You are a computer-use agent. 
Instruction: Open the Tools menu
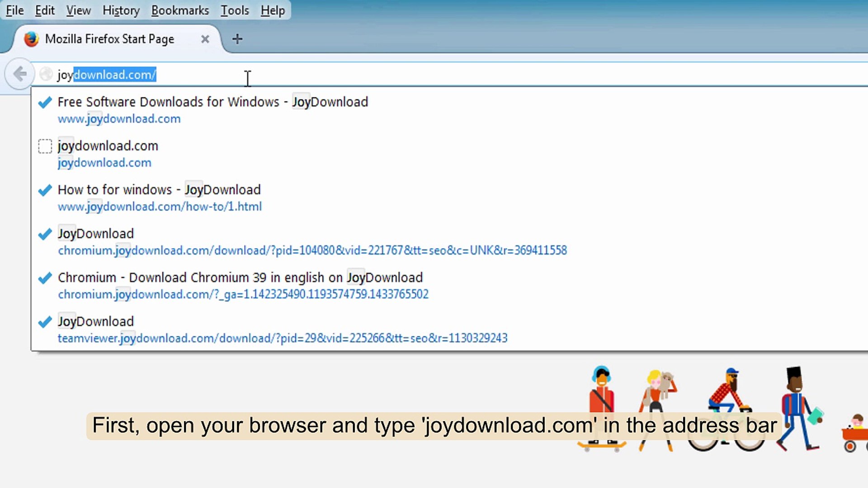235,10
